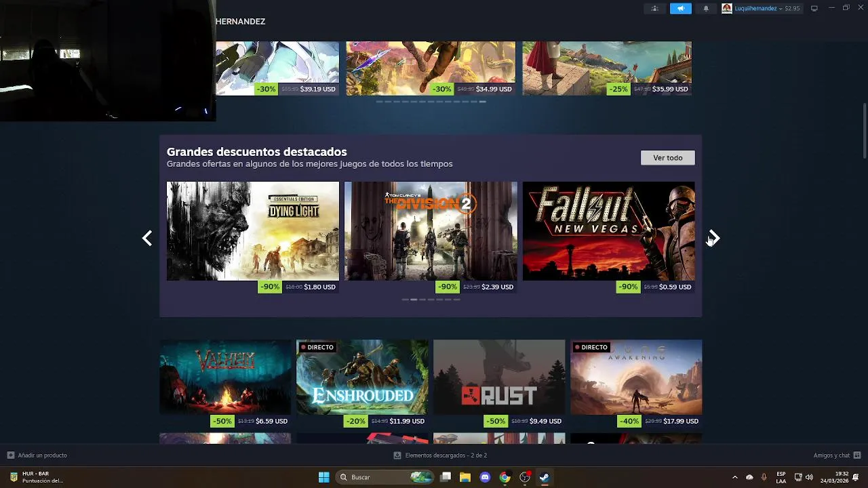Click the DIRECTO badge on Enshrouded tile
Viewport: 868px width, 488px height.
point(317,347)
